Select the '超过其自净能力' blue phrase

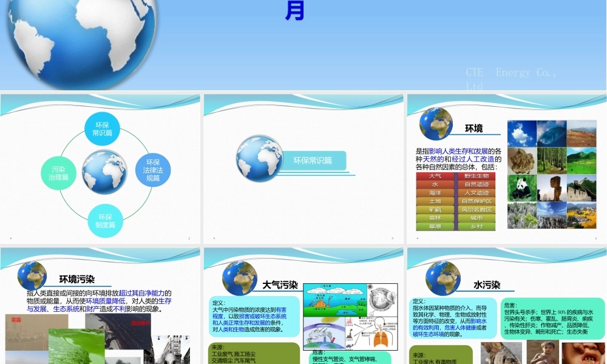point(141,293)
